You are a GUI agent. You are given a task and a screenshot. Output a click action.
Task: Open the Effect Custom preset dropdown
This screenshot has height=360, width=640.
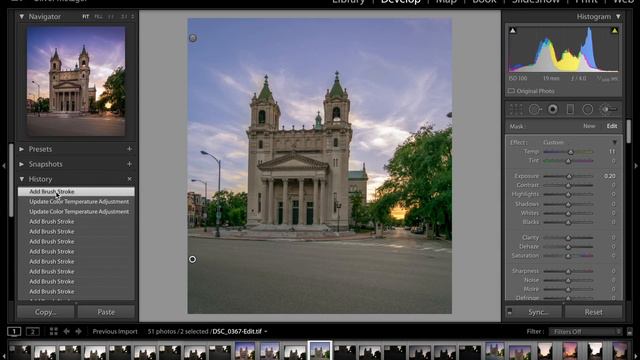click(614, 142)
